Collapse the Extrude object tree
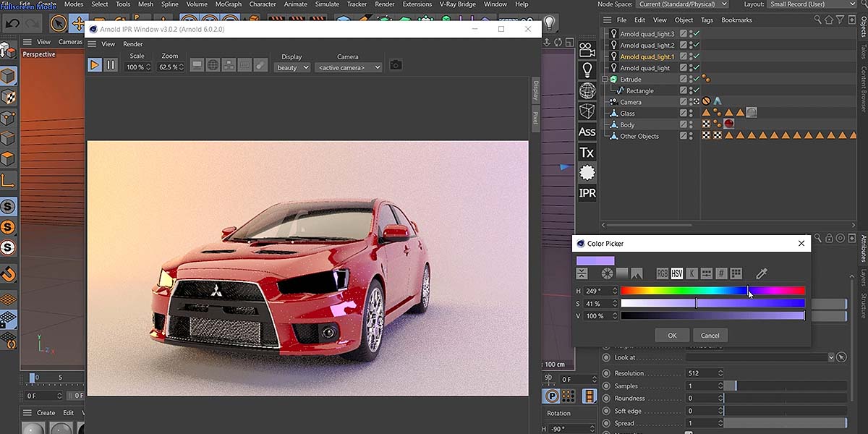 pos(605,79)
